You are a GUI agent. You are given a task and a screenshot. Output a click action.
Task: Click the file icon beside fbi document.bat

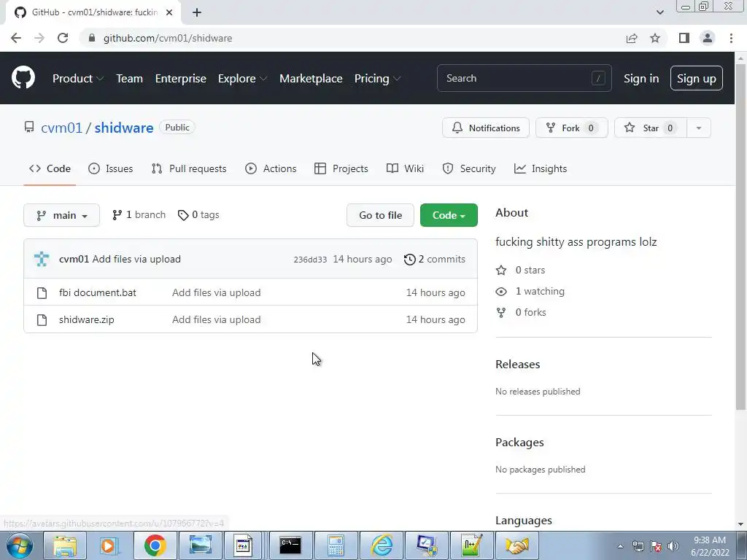(x=42, y=293)
